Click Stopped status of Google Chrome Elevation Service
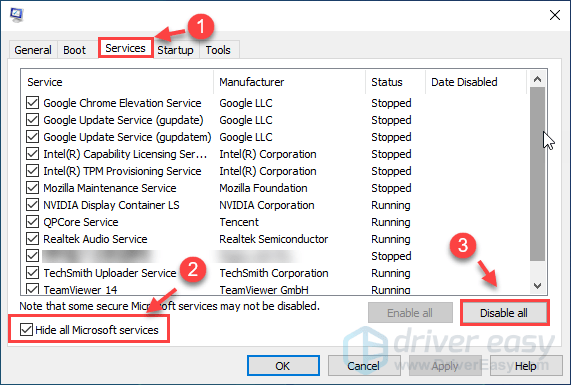 391,103
